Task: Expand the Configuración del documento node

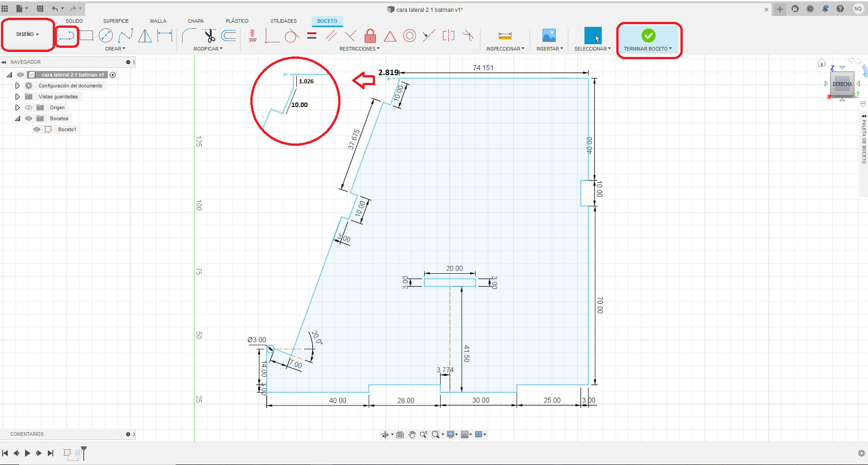Action: pyautogui.click(x=17, y=86)
